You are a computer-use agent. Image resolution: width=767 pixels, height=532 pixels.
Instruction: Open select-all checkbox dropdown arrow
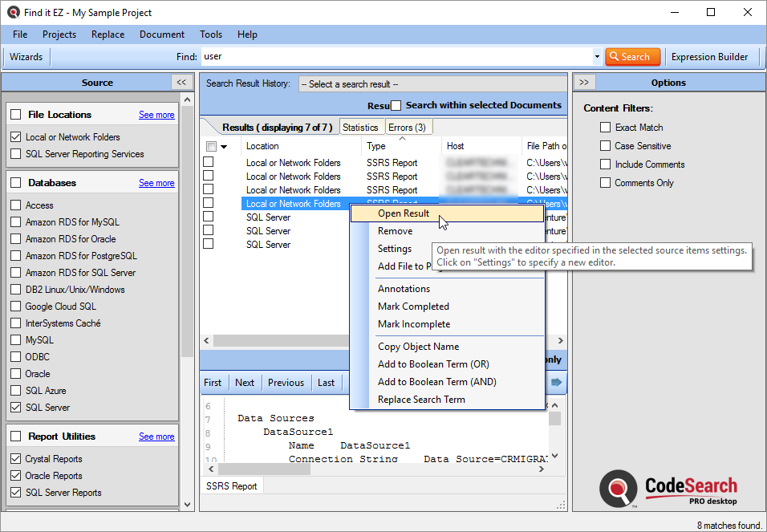pos(224,146)
